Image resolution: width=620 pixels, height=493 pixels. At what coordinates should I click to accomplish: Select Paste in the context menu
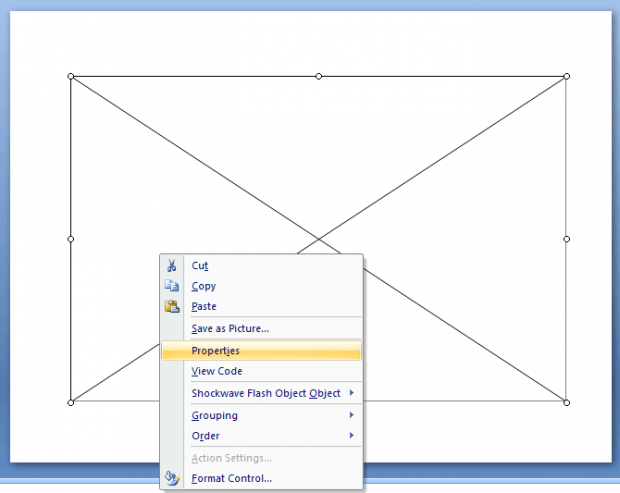(261, 306)
